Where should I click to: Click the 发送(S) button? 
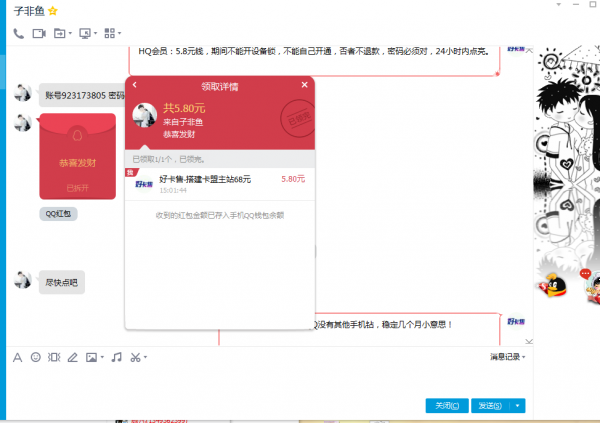coord(490,405)
